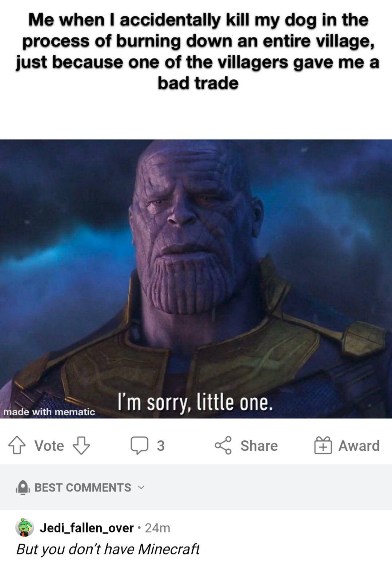Open the BEST COMMENTS sort selector
The height and width of the screenshot is (565, 392).
pyautogui.click(x=83, y=487)
